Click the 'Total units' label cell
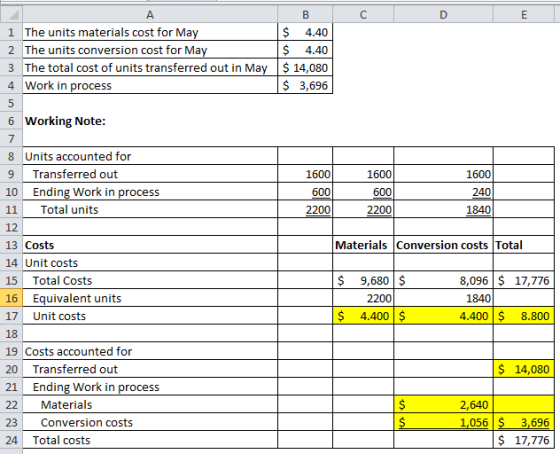The image size is (560, 454). click(x=150, y=209)
